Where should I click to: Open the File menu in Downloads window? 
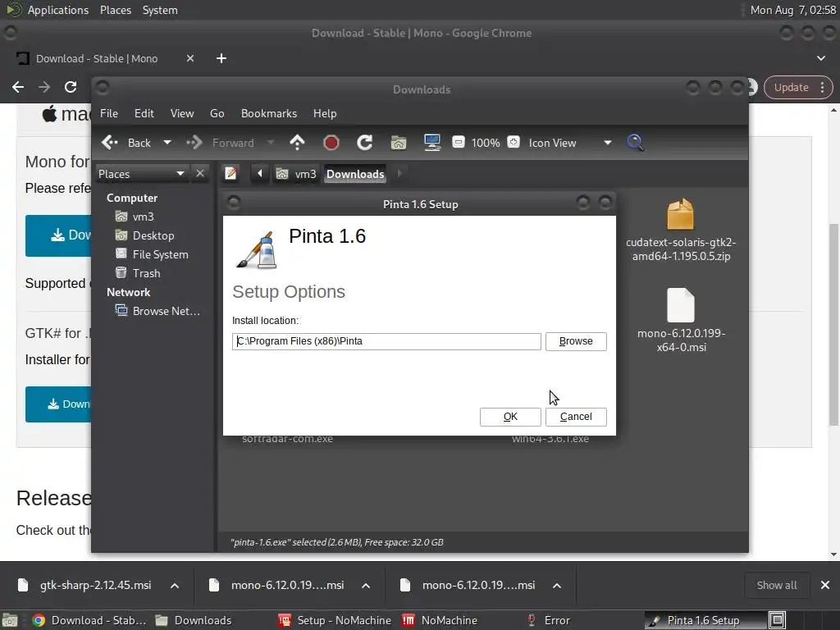pos(109,113)
